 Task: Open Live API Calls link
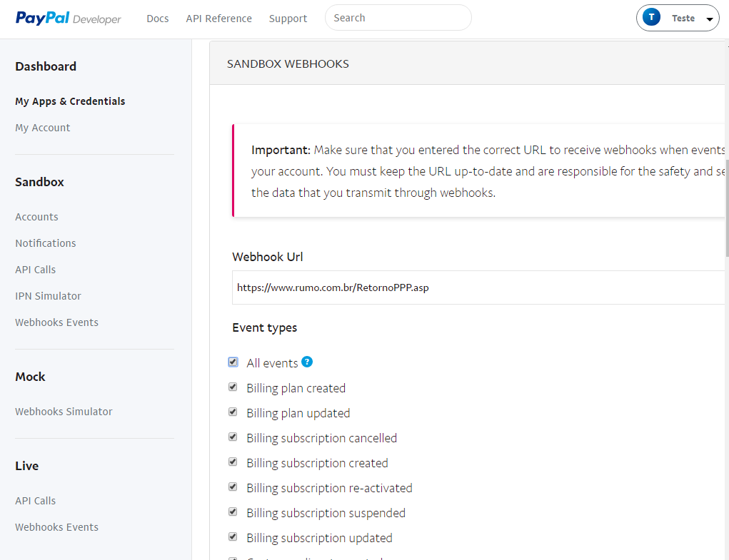click(x=35, y=501)
